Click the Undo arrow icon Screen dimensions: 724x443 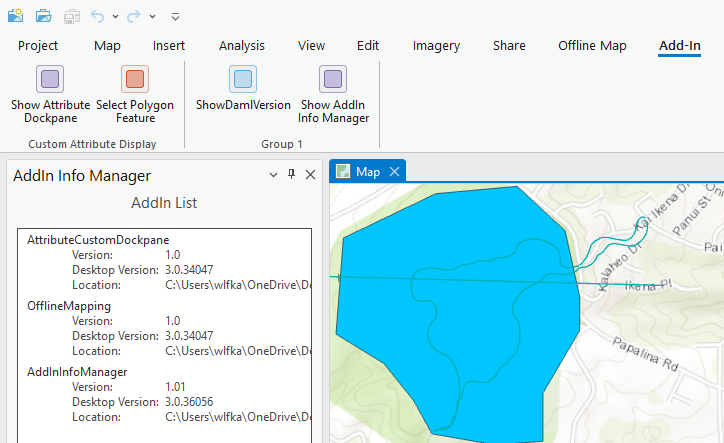(x=97, y=16)
